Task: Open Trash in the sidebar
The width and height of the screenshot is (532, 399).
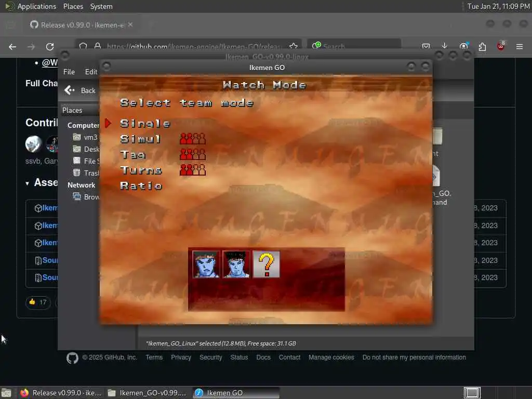Action: pos(86,173)
